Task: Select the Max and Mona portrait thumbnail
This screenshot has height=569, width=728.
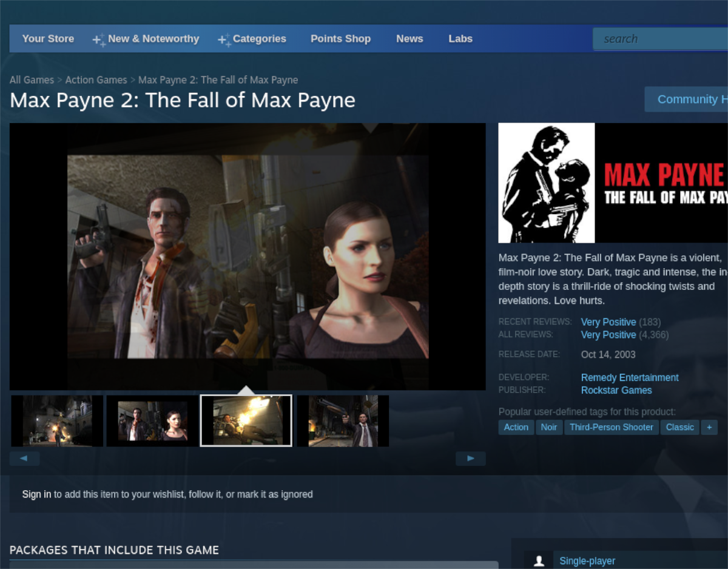Action: pyautogui.click(x=152, y=421)
